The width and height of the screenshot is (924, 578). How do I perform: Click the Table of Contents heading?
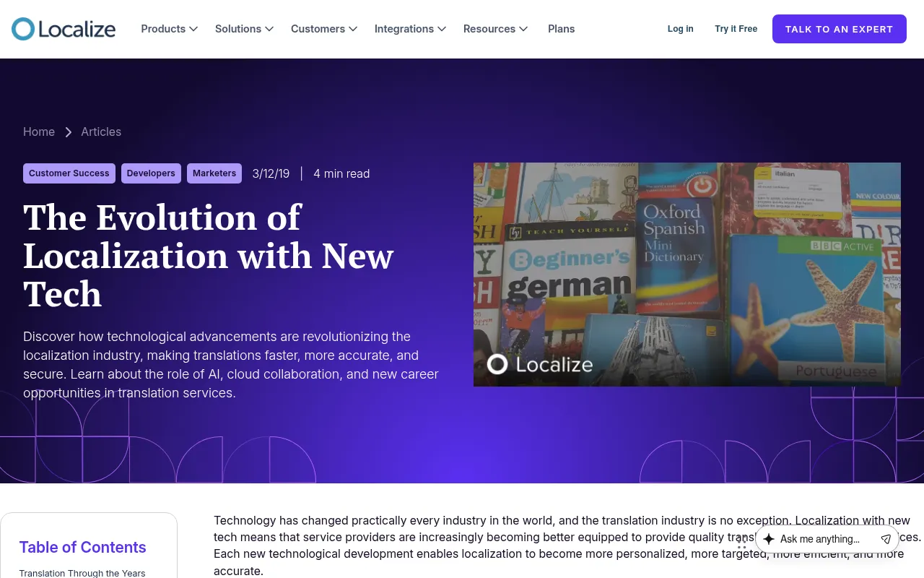coord(82,547)
